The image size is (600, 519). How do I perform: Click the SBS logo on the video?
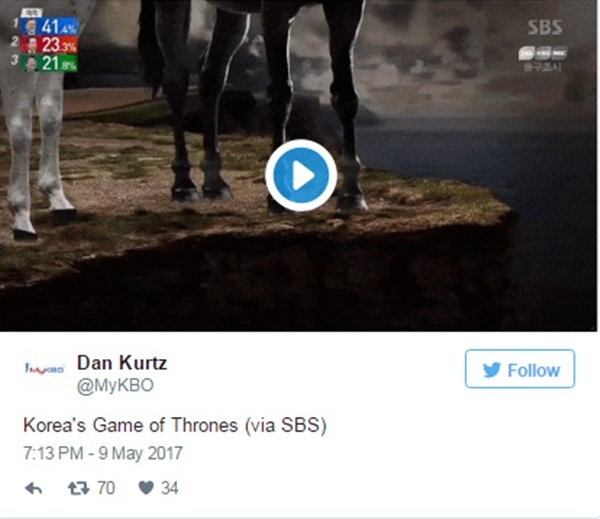(545, 27)
